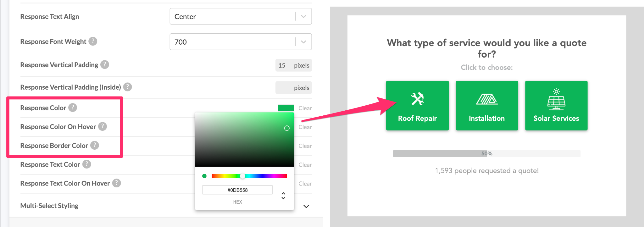Click the hue slider in color picker
Screen dimensions: 644x227
[x=249, y=176]
